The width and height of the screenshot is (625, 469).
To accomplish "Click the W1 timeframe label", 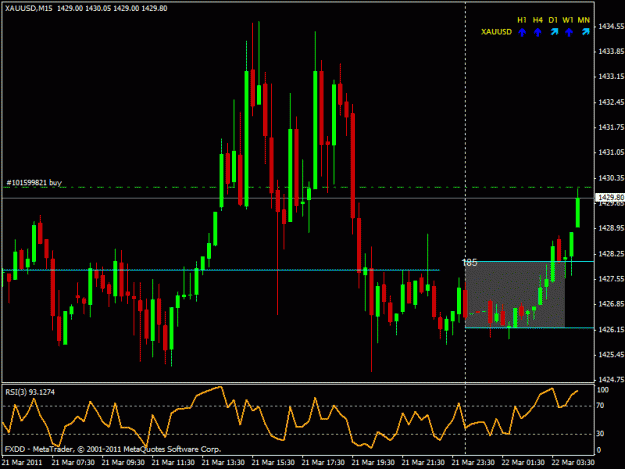I will [x=568, y=20].
